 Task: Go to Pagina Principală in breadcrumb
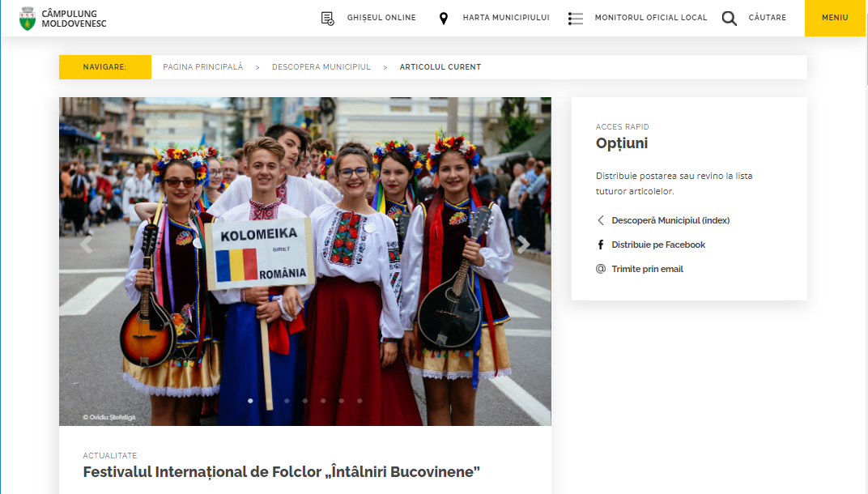pos(202,67)
